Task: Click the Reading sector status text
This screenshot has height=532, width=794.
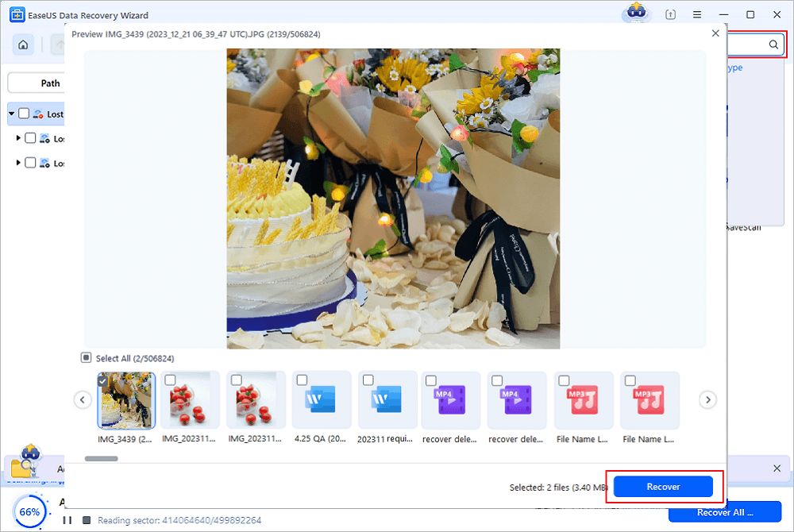Action: click(x=179, y=520)
